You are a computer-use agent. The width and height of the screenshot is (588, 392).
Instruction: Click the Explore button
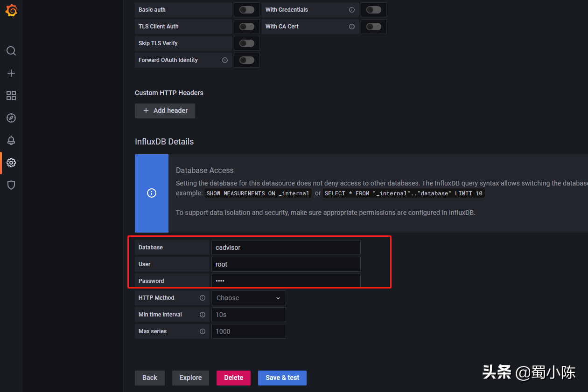point(191,378)
